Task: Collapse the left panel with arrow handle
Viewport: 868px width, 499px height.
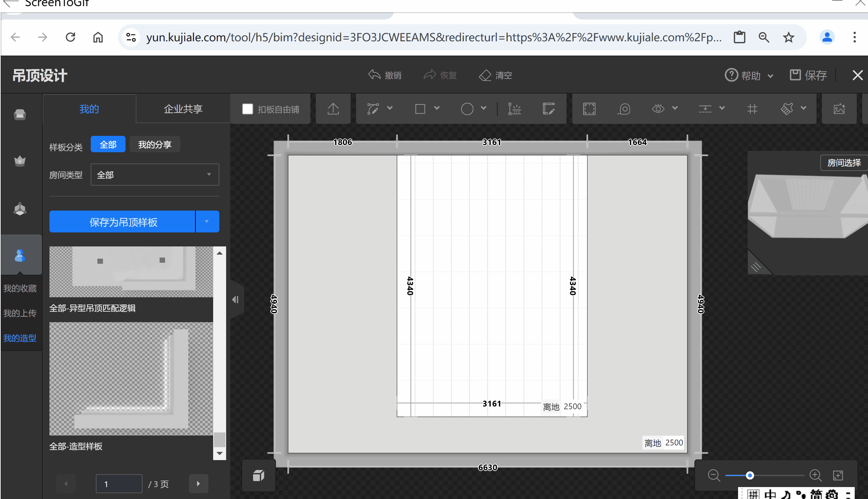Action: click(x=236, y=300)
